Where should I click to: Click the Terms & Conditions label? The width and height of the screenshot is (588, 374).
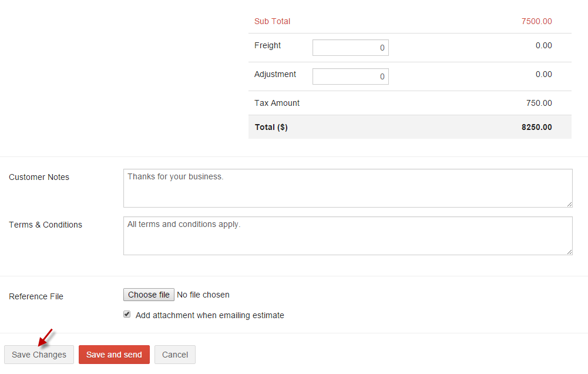[x=45, y=225]
